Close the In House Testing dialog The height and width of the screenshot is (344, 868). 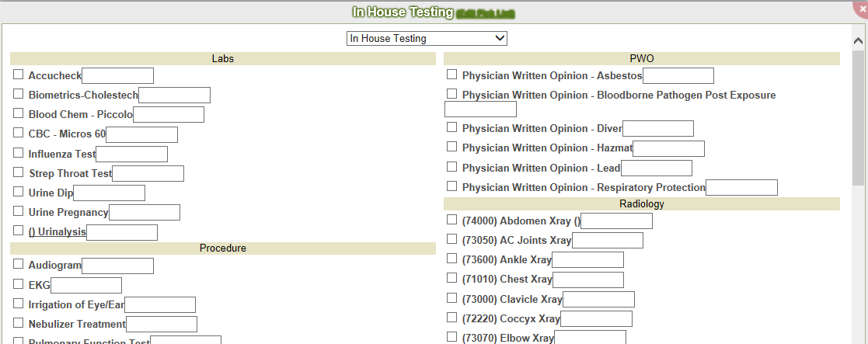pos(861,8)
